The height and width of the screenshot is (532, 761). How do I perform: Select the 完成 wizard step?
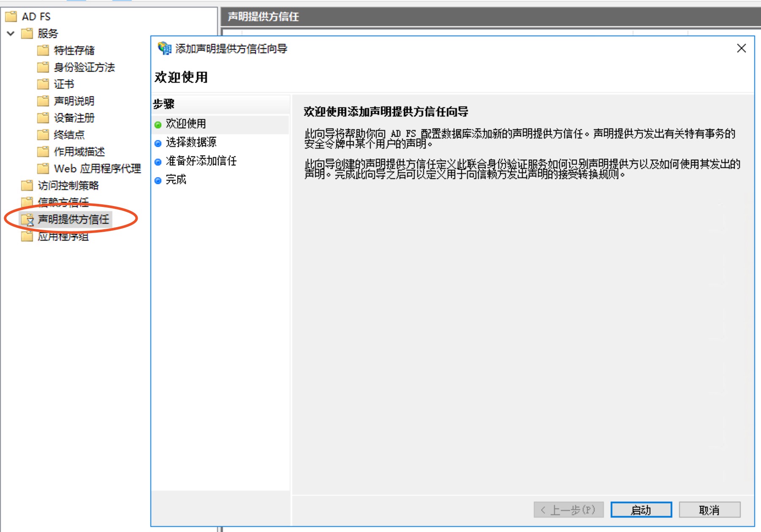176,179
